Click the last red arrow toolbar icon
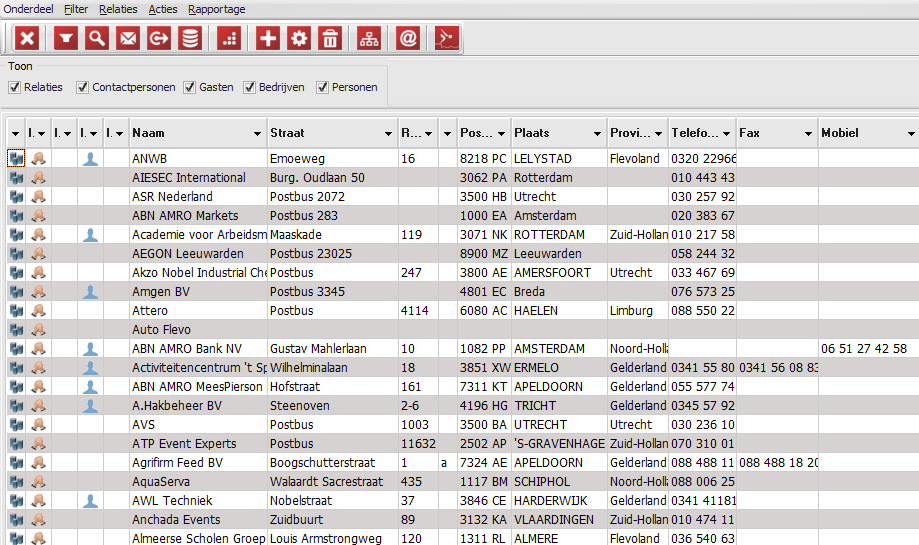 pyautogui.click(x=447, y=39)
